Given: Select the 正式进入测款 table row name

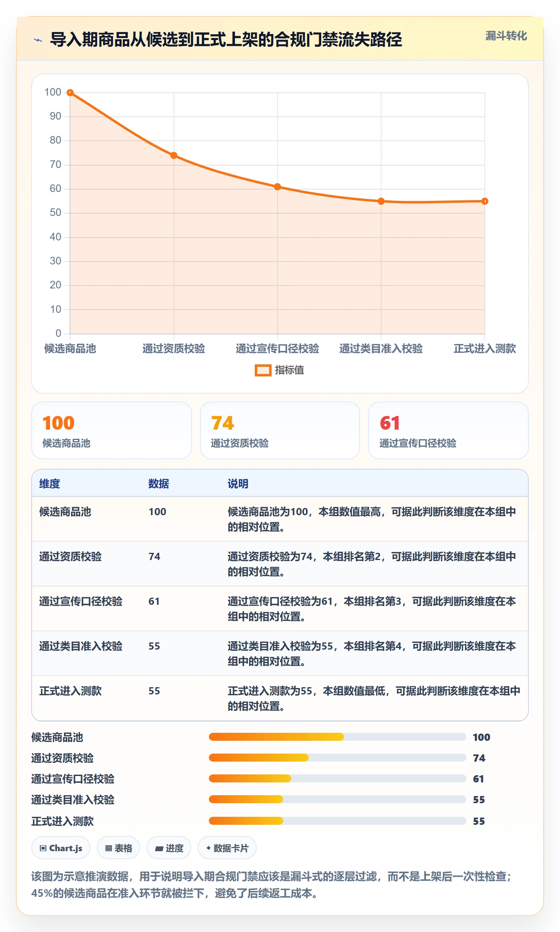Looking at the screenshot, I should [70, 691].
